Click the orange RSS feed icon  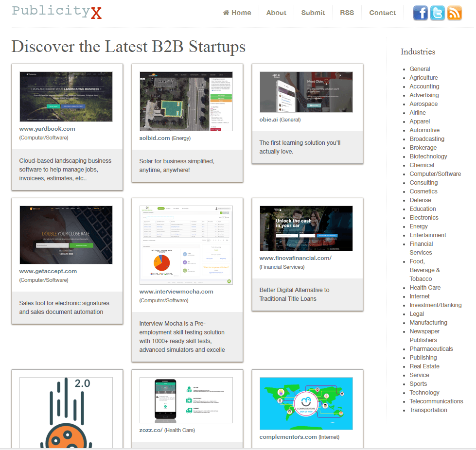(x=454, y=13)
